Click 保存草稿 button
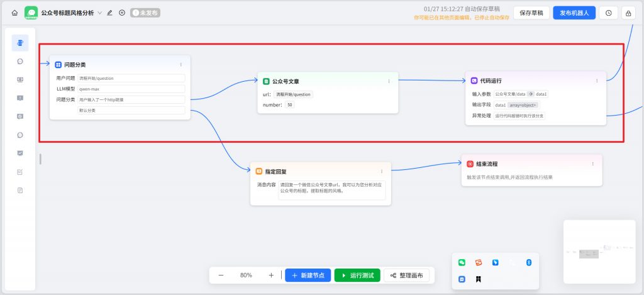644x295 pixels. (531, 13)
